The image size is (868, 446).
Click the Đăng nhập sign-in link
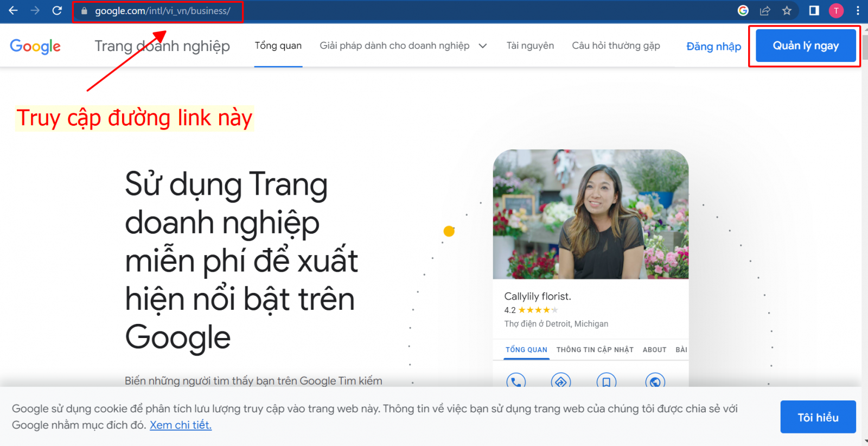713,47
